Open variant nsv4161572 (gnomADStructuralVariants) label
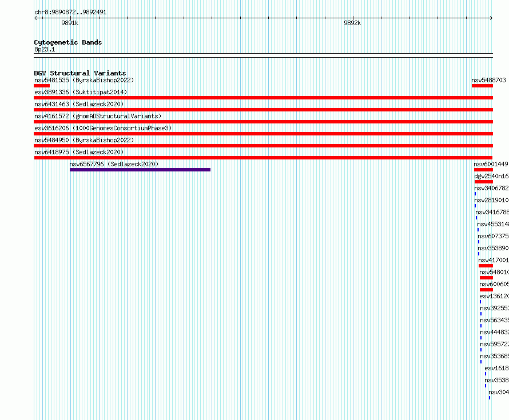509x420 pixels. (x=98, y=116)
